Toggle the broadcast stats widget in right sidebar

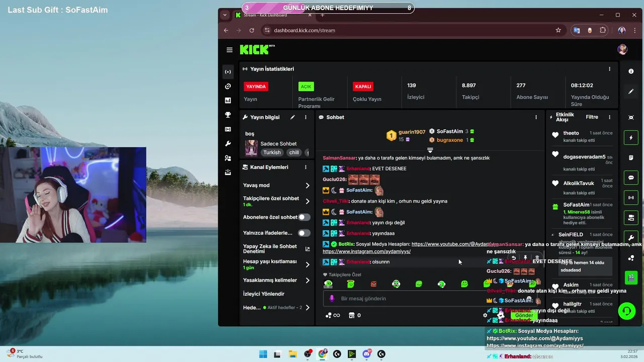click(631, 198)
